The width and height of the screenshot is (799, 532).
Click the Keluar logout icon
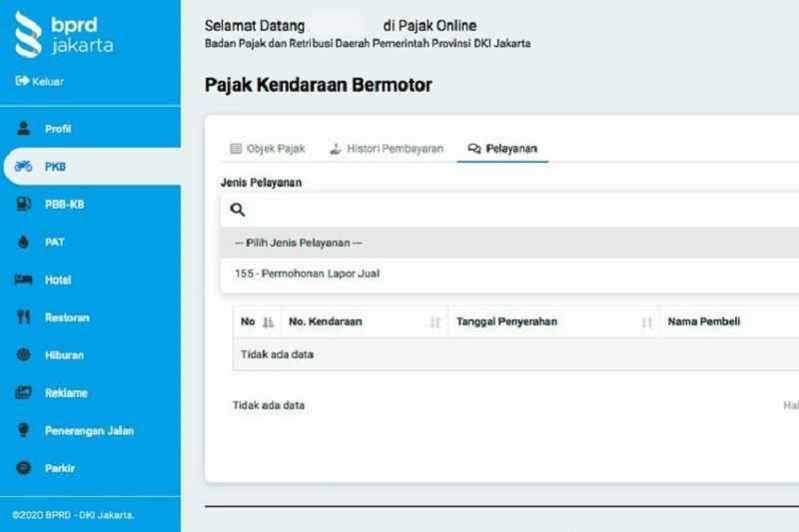coord(22,81)
